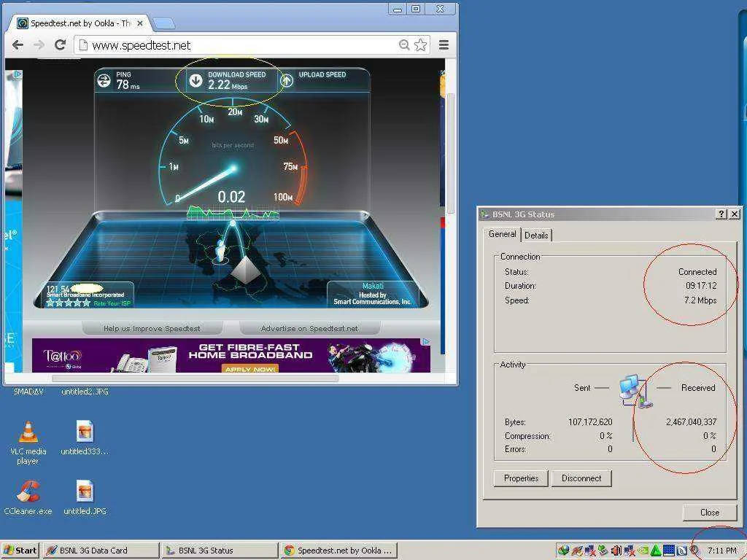The width and height of the screenshot is (747, 560).
Task: Click the NVIDIA tray icon
Action: (x=643, y=551)
